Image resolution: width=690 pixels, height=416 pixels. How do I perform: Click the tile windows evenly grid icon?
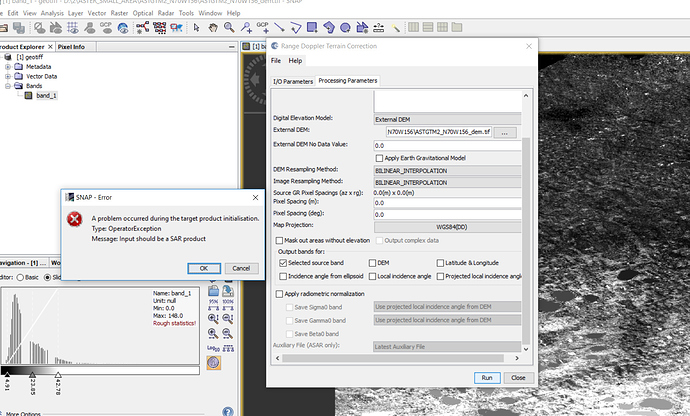point(442,27)
